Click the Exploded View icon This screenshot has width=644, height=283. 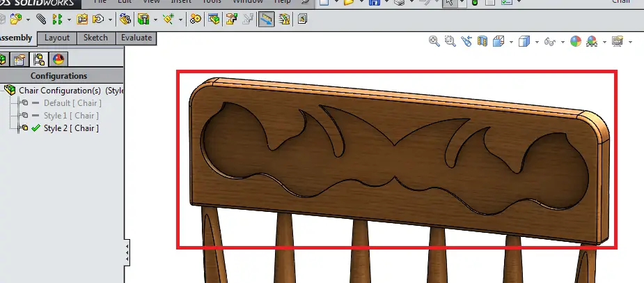coord(232,19)
